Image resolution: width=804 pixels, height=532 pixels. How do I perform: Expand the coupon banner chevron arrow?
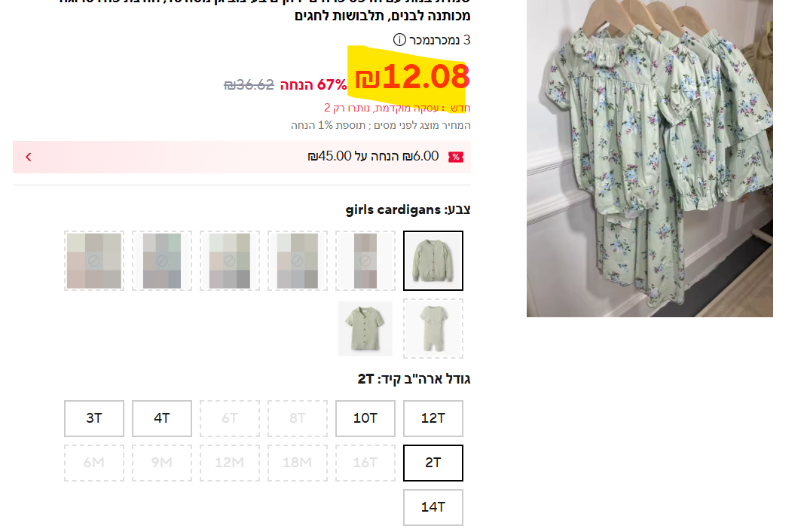(x=29, y=157)
